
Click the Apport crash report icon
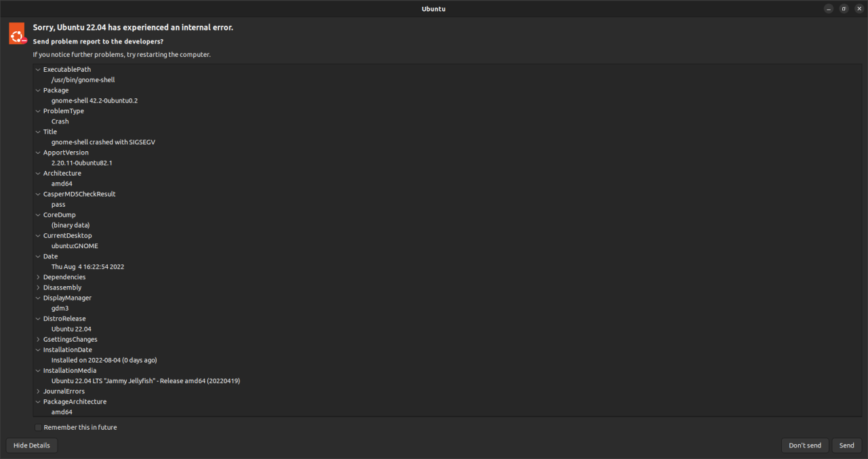[x=17, y=33]
